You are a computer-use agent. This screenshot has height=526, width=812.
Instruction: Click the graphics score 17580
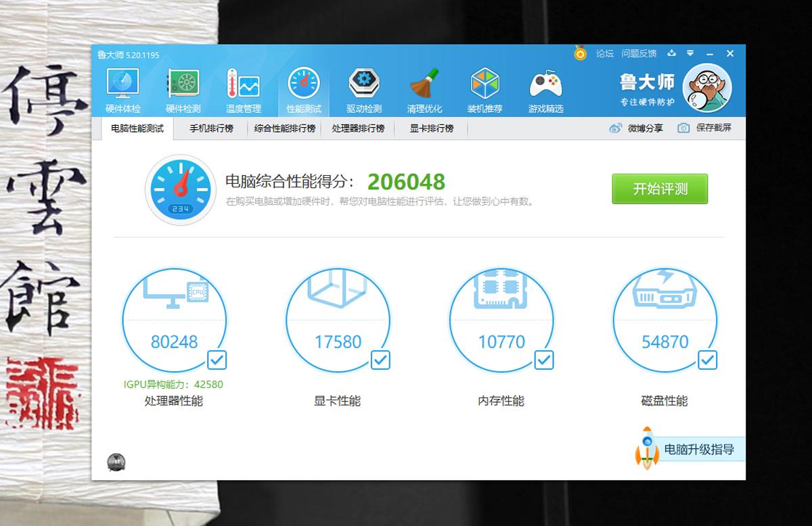[338, 342]
